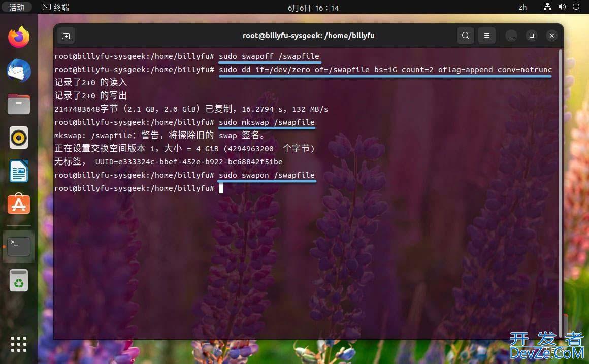Open the power menu icon
The image size is (589, 364).
click(576, 7)
